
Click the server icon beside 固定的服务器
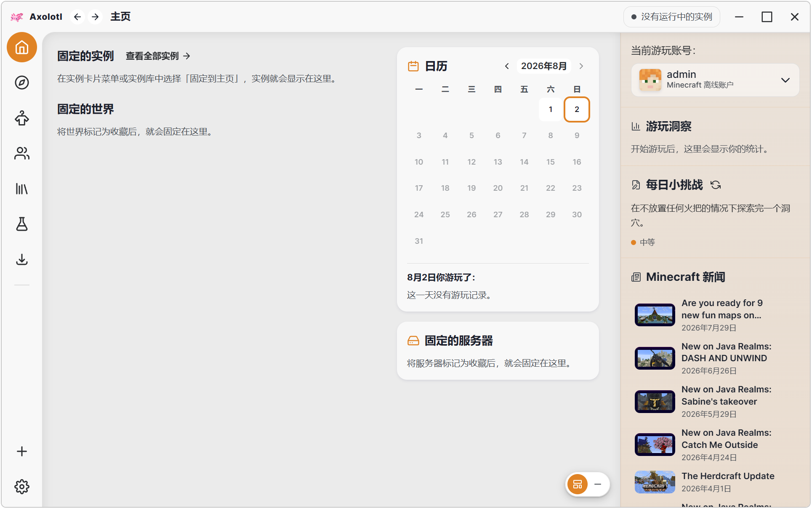point(413,341)
